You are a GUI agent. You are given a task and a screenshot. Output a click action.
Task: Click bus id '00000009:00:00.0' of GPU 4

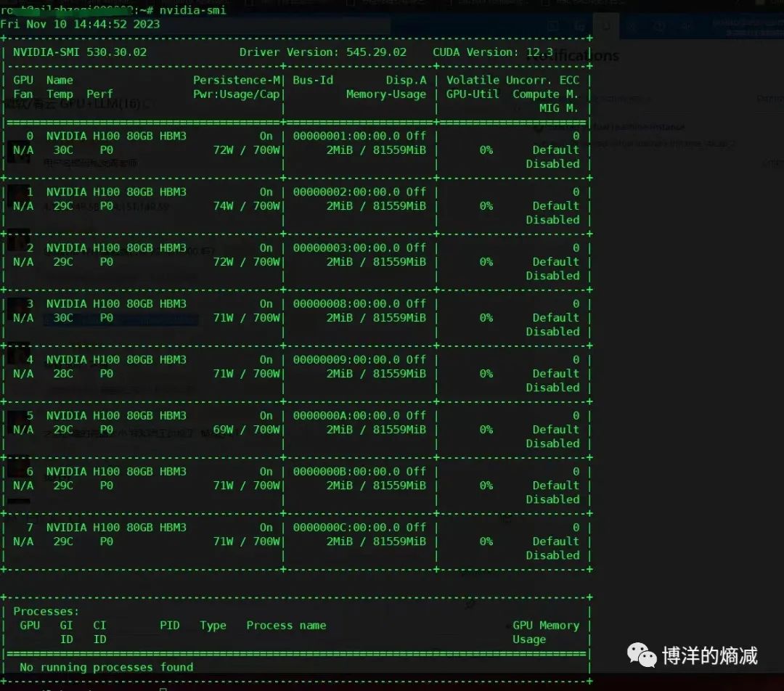point(346,360)
